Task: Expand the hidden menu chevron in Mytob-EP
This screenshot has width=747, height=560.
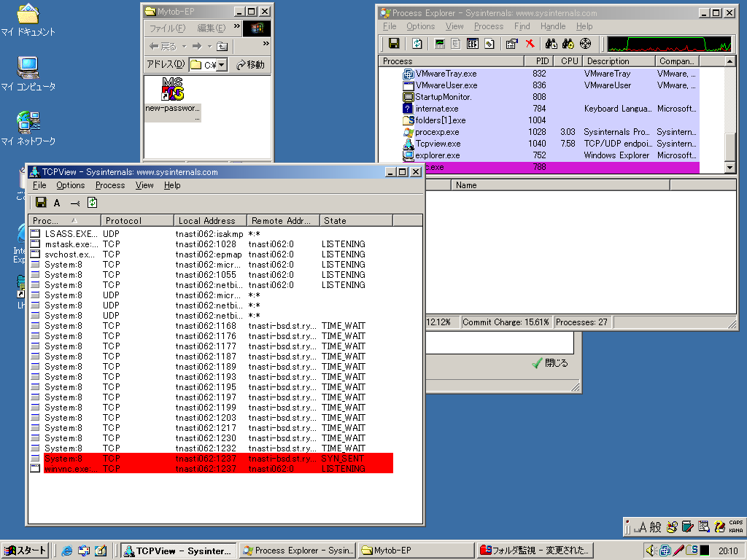Action: pos(237,27)
